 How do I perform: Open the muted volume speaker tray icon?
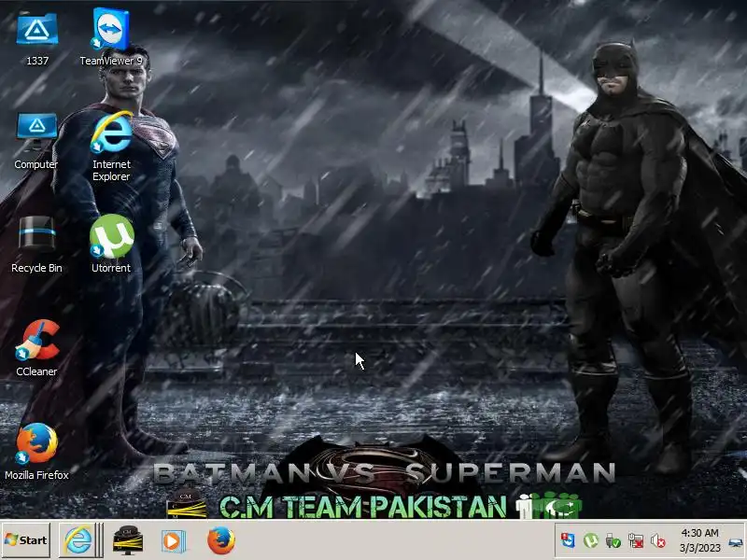[x=658, y=540]
